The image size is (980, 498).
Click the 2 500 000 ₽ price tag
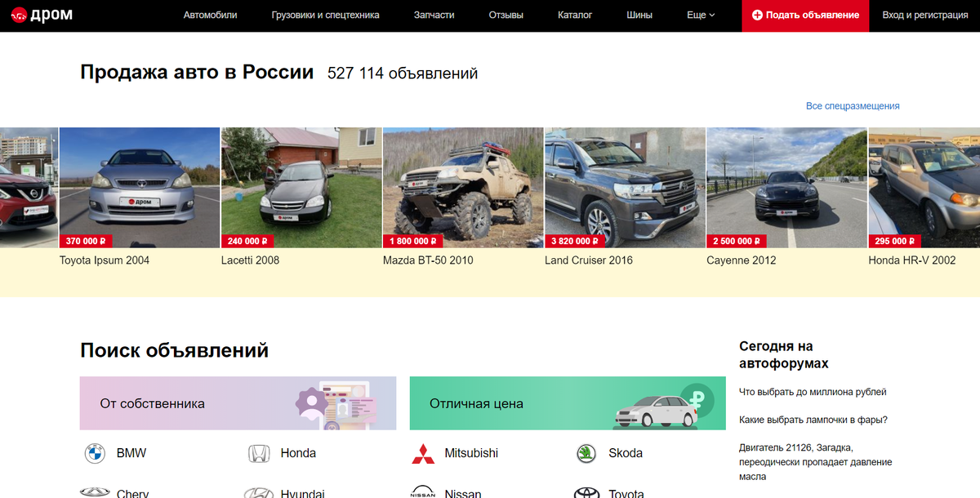pos(738,241)
